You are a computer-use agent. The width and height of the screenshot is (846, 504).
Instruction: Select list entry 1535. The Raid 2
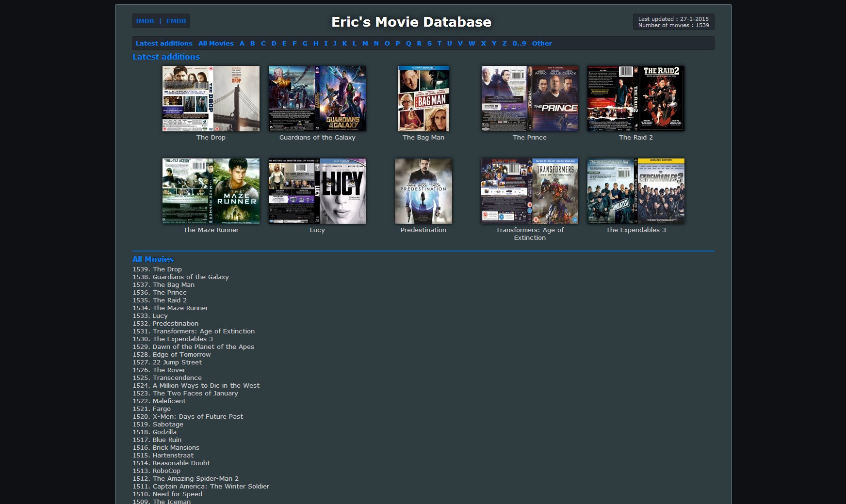click(x=160, y=300)
